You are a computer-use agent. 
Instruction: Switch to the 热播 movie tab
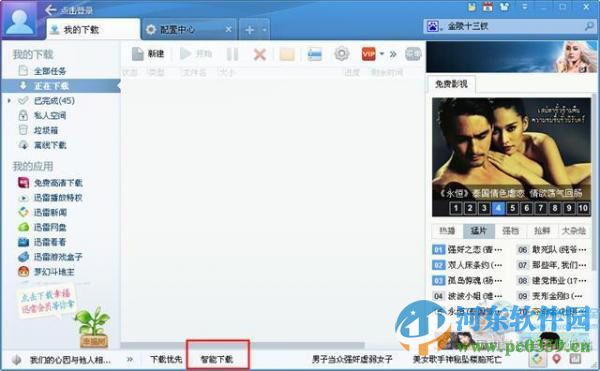pos(447,231)
